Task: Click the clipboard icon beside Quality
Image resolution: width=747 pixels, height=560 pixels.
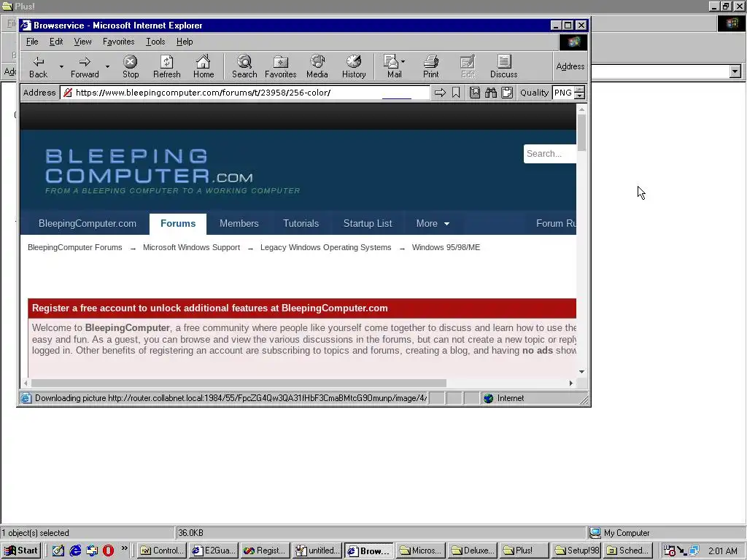Action: tap(507, 93)
